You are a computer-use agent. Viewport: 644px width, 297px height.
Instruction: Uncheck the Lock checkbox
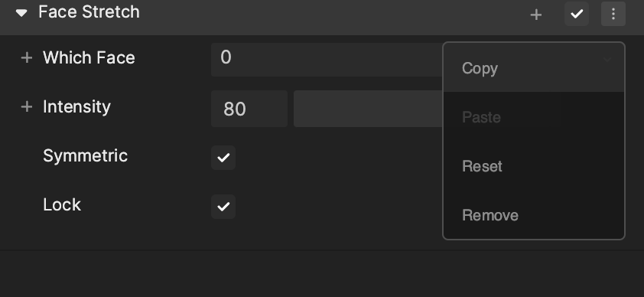click(223, 206)
